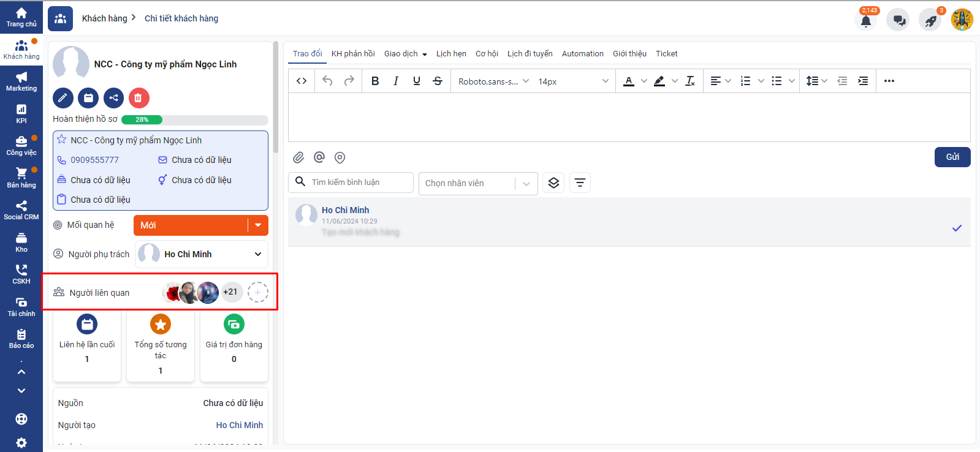980x452 pixels.
Task: Toggle bold formatting in editor
Action: (x=375, y=81)
